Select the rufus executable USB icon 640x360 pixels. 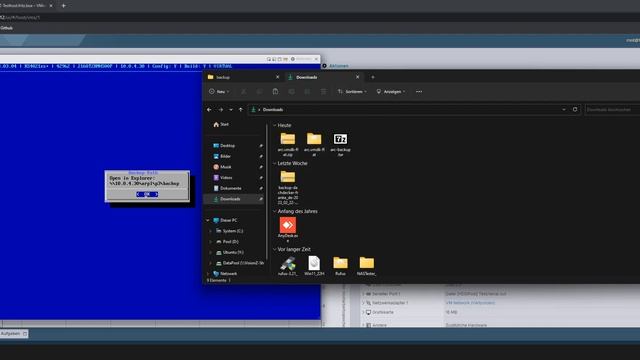pos(288,266)
